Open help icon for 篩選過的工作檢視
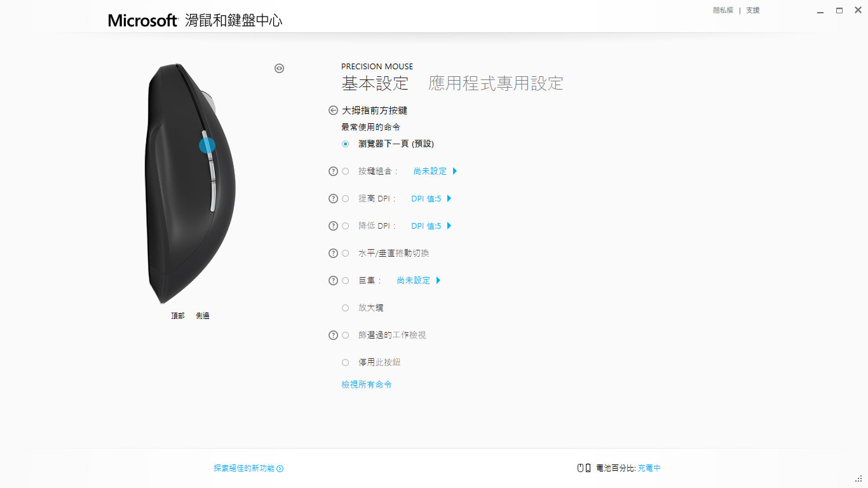This screenshot has height=488, width=868. pos(333,335)
